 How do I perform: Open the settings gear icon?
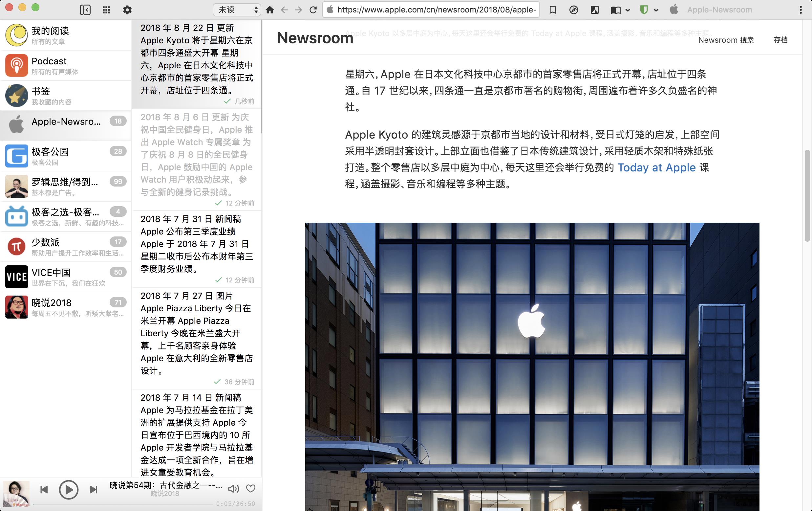click(x=127, y=10)
